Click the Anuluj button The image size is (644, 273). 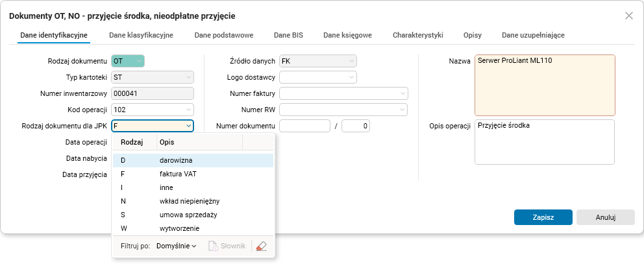605,217
